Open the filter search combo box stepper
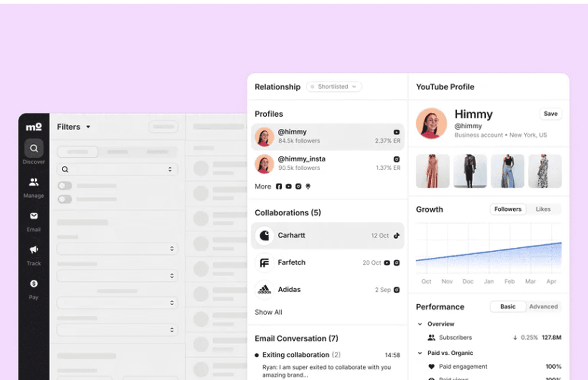 point(170,169)
